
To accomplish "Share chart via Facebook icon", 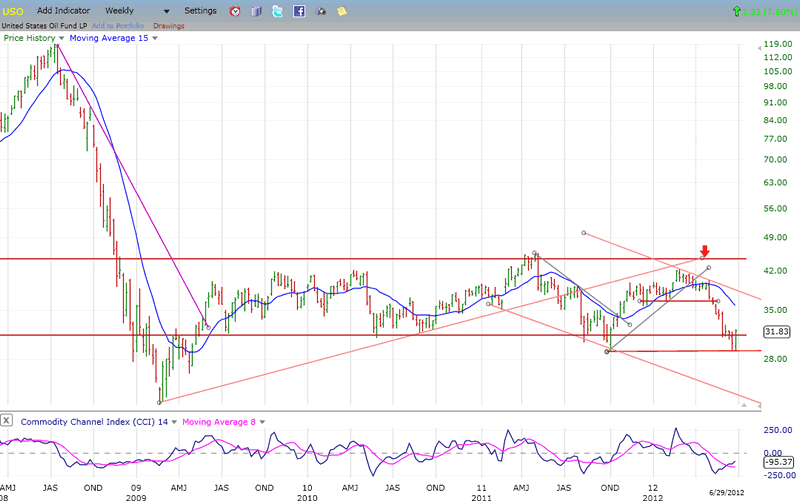I will coord(298,11).
